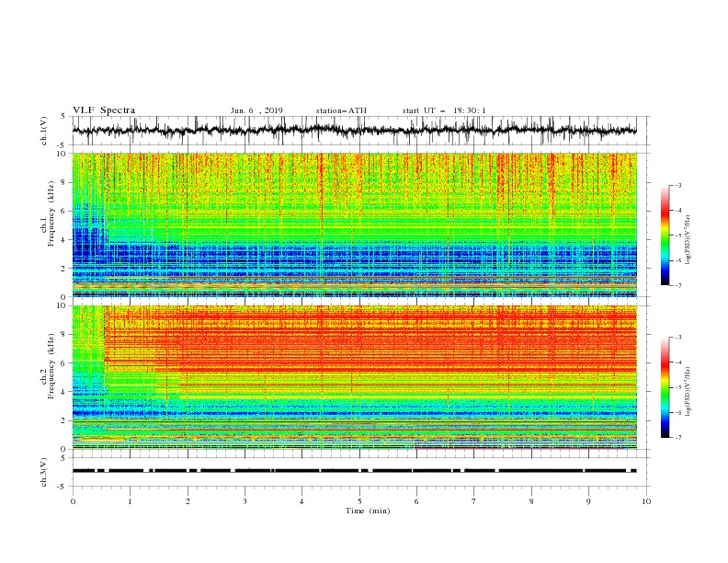728x563 pixels.
Task: Click the ch.2 spectrogram panel
Action: coord(355,377)
